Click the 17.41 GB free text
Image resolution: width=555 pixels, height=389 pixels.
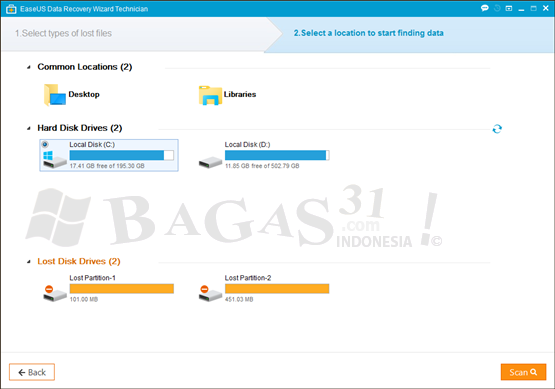click(107, 166)
